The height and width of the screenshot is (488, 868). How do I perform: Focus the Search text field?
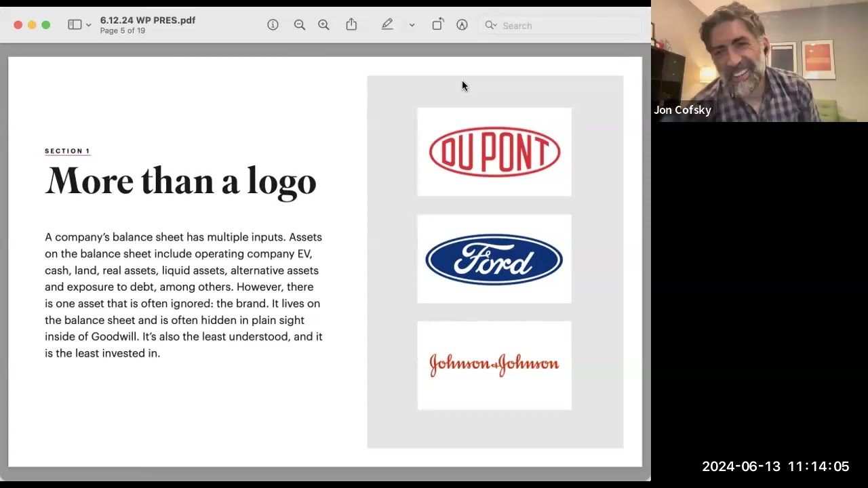[x=560, y=26]
